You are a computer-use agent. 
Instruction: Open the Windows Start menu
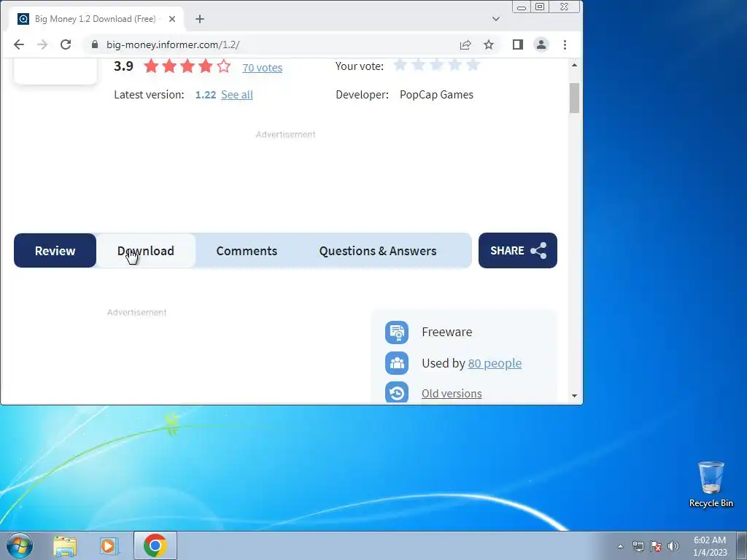tap(20, 545)
